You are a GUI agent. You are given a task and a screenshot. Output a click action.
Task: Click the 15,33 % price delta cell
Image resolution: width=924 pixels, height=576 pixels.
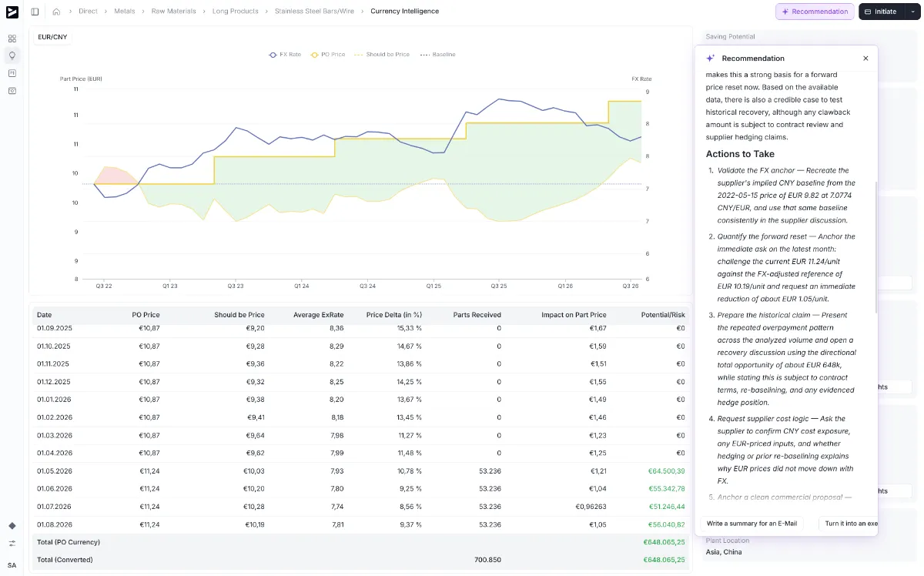[x=408, y=328]
